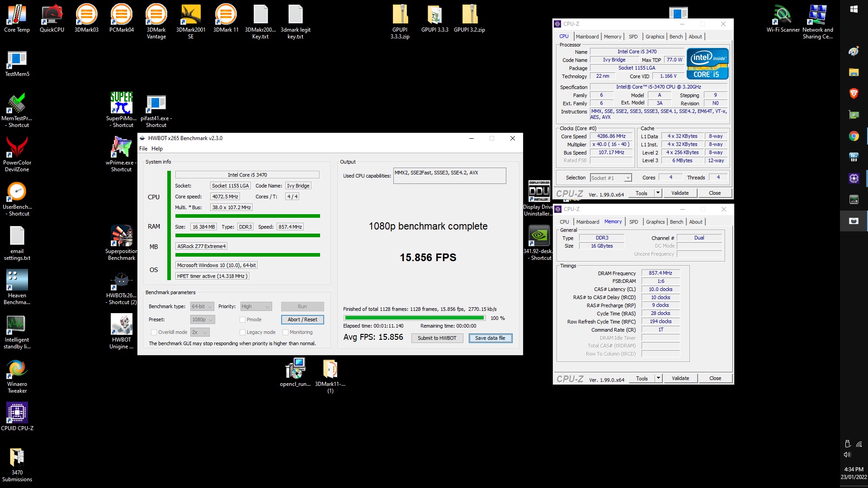
Task: Toggle the Legacy mode checkbox
Action: tap(242, 332)
